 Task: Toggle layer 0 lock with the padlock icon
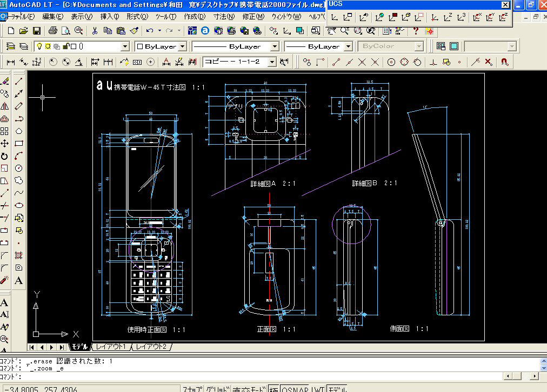(66, 46)
